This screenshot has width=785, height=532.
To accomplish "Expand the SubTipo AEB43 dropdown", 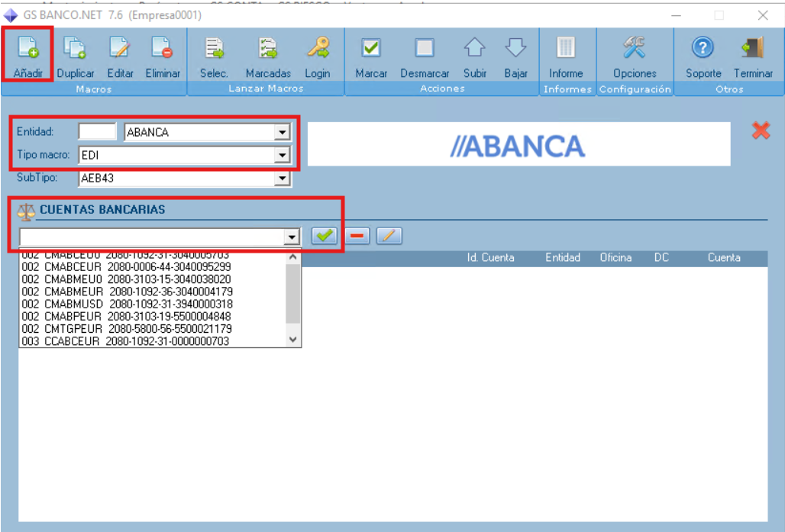I will (283, 178).
